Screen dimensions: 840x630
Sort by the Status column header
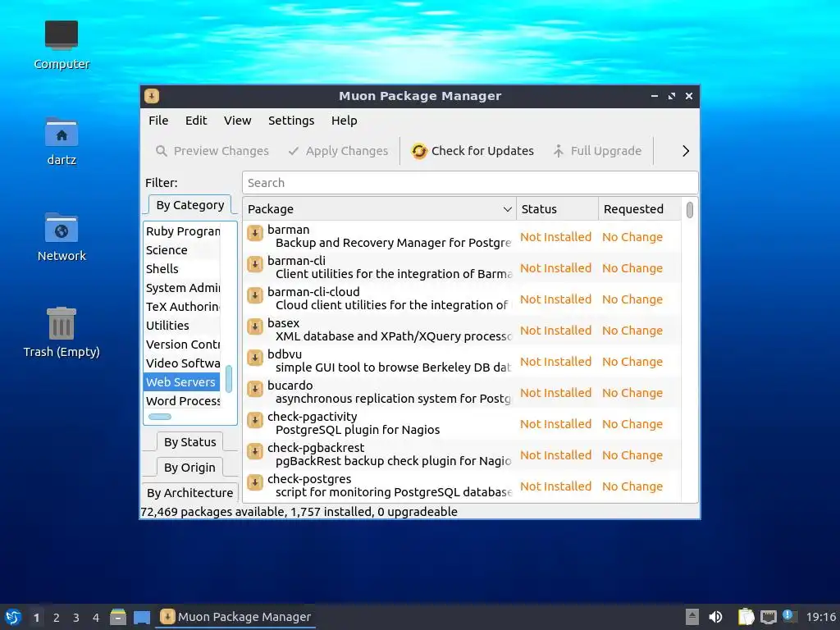click(557, 209)
